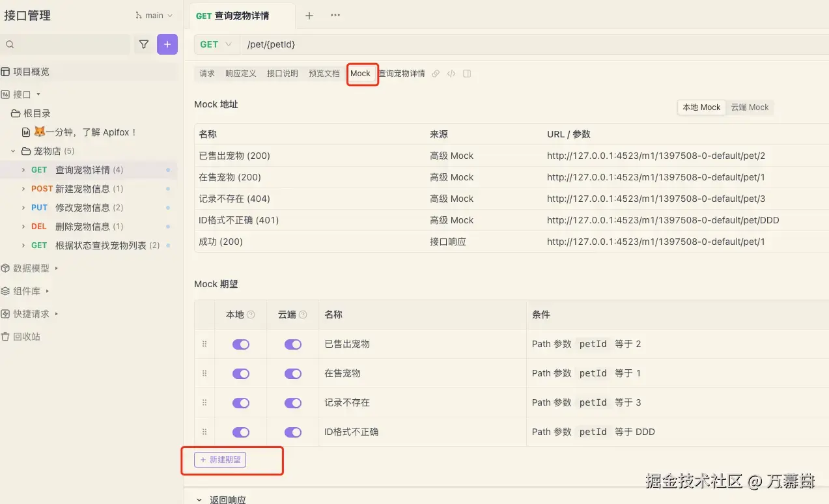Click the ID格式不正确 URL ending pet/DDD
The height and width of the screenshot is (504, 829).
pos(663,220)
